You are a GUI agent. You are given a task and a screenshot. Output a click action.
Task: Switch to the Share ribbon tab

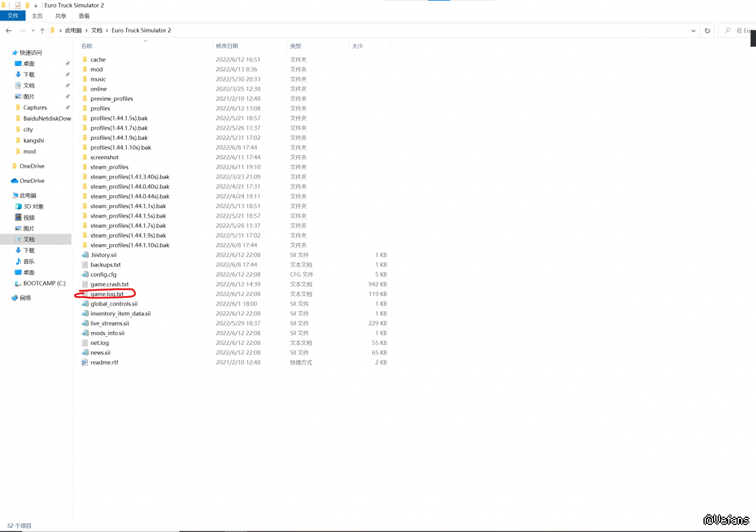pos(61,16)
